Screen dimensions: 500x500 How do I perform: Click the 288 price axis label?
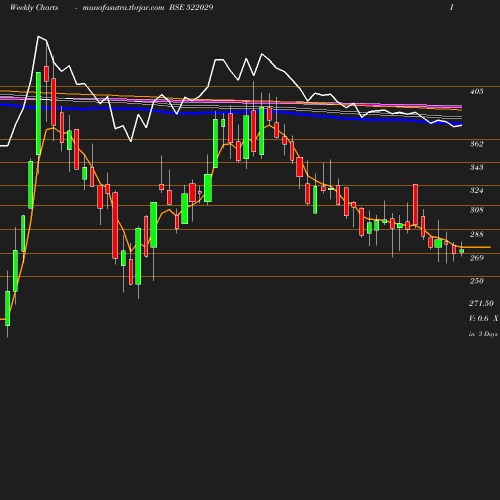[476, 234]
